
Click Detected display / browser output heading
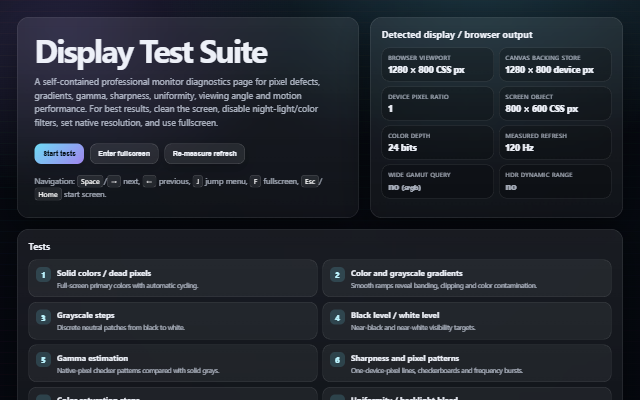pos(457,35)
